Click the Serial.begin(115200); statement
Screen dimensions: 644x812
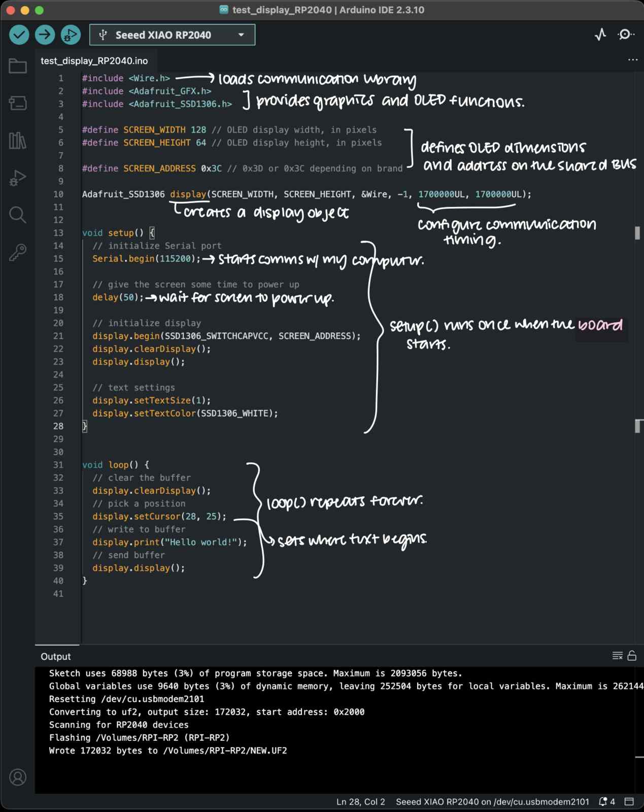147,259
